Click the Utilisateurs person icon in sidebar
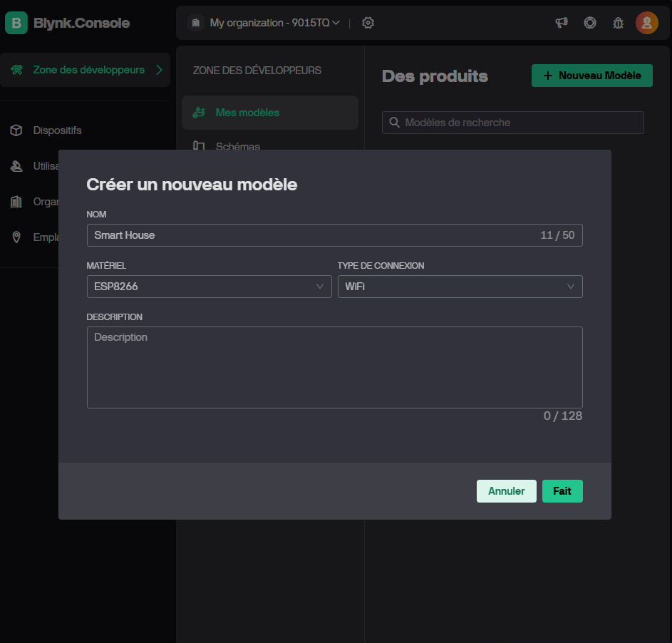 (16, 166)
